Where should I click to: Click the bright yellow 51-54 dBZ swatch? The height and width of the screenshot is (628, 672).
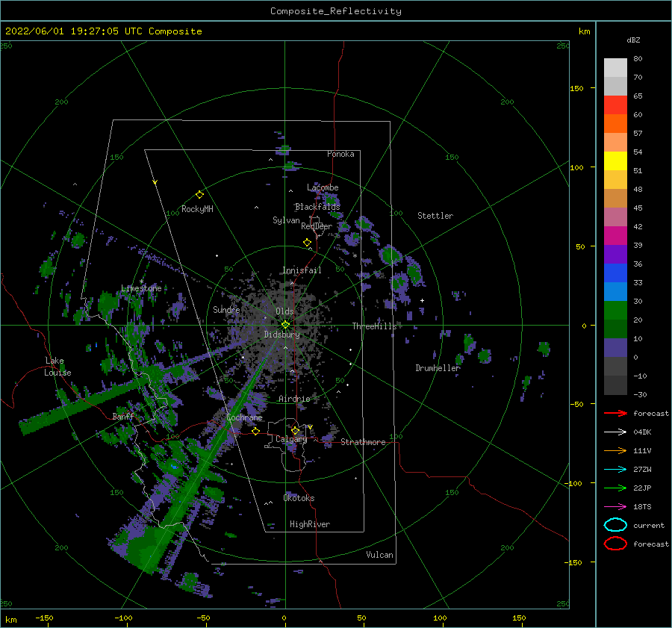point(615,161)
